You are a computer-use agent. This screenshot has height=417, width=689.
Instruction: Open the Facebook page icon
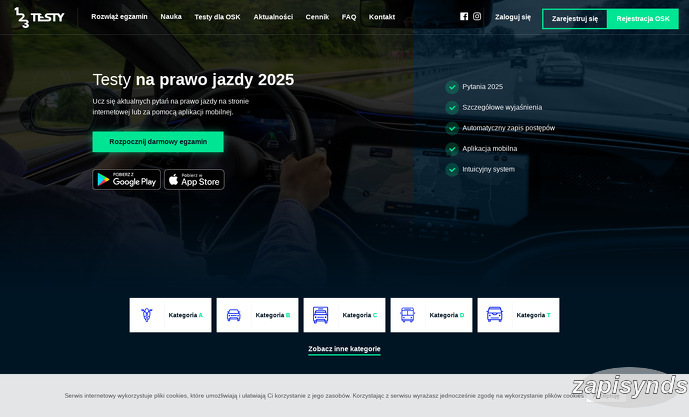(464, 17)
